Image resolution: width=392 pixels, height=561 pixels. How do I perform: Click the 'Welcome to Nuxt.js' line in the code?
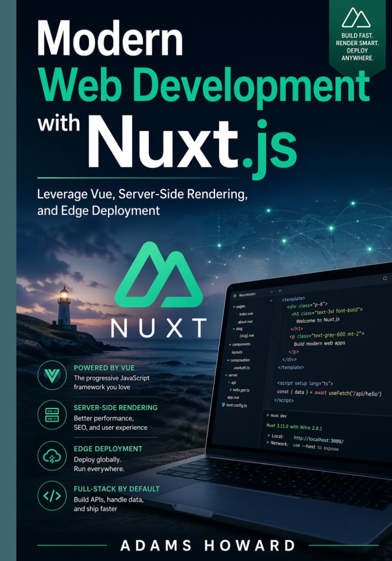(318, 320)
